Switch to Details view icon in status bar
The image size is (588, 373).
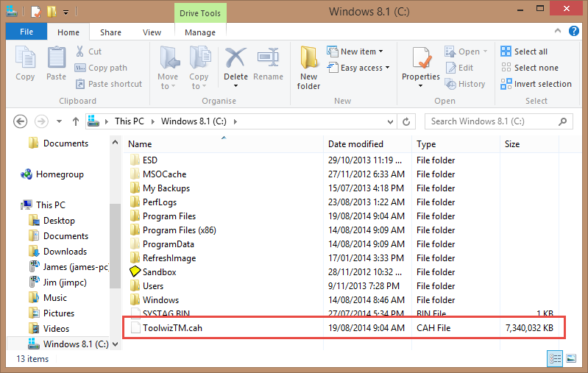pyautogui.click(x=555, y=359)
